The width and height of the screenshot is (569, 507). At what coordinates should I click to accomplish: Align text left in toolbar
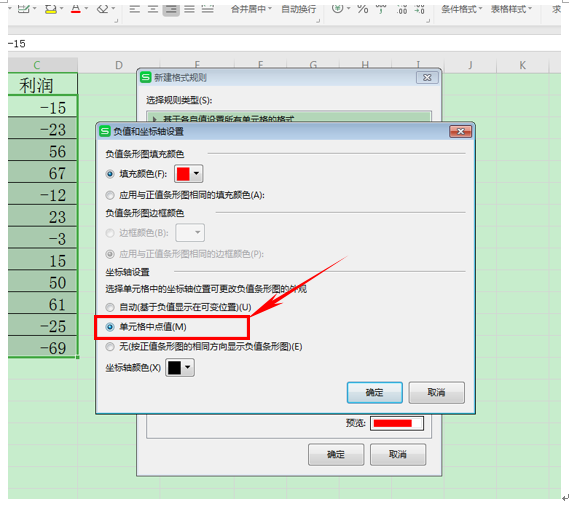pos(135,9)
